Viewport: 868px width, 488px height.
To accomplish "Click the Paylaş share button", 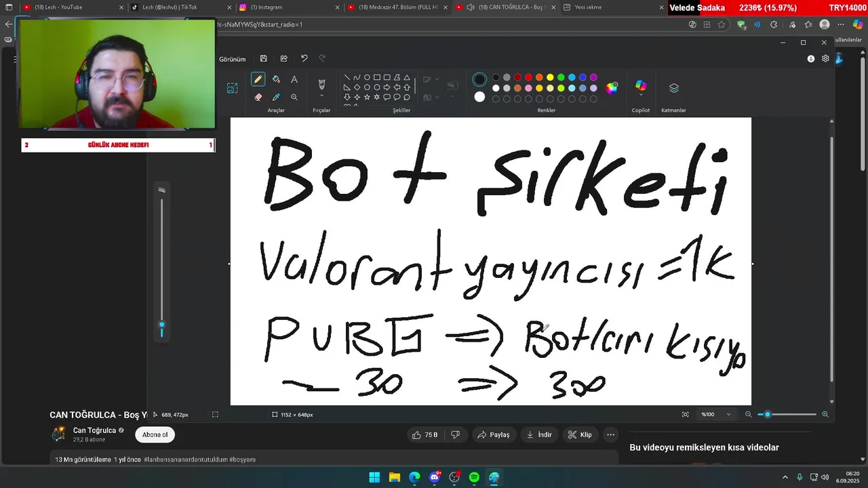I will [x=494, y=434].
